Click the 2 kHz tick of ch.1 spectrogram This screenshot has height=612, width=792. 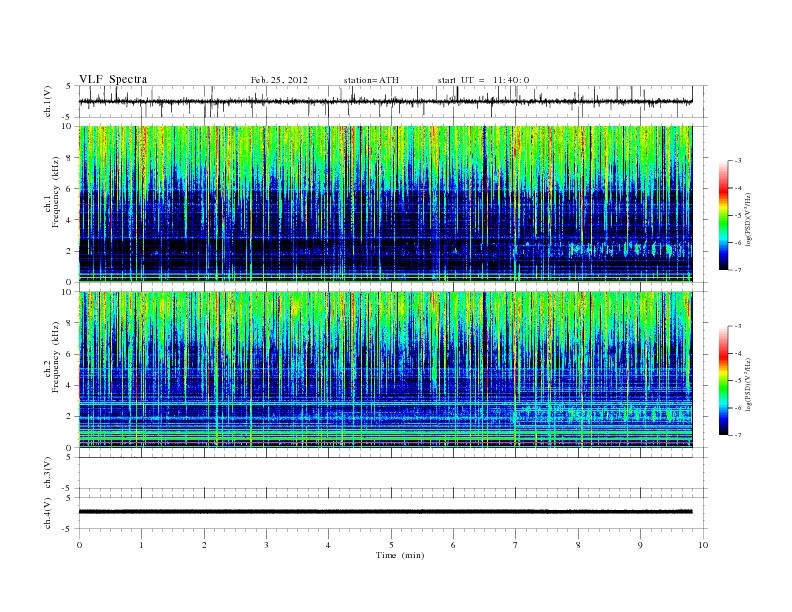point(69,251)
